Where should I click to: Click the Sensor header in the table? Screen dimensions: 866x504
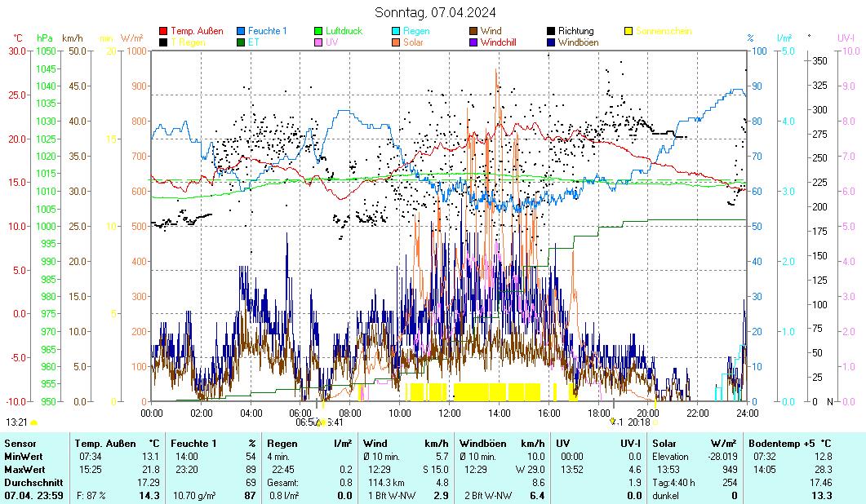(20, 444)
